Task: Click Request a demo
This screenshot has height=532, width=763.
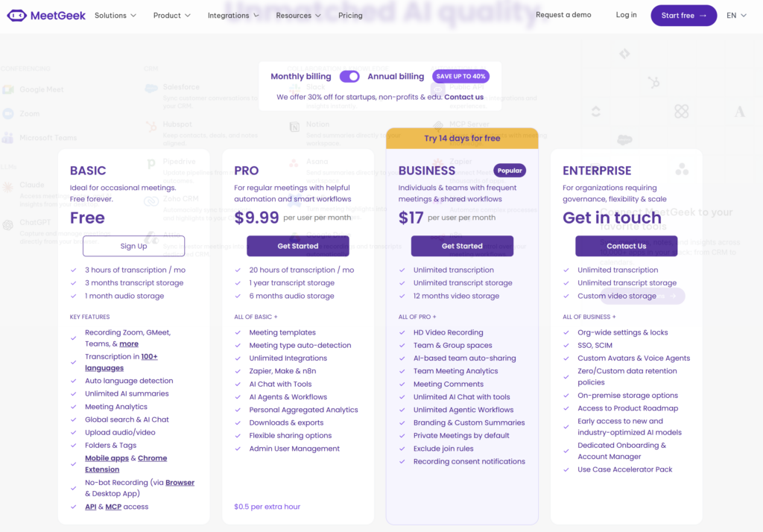Action: point(563,15)
